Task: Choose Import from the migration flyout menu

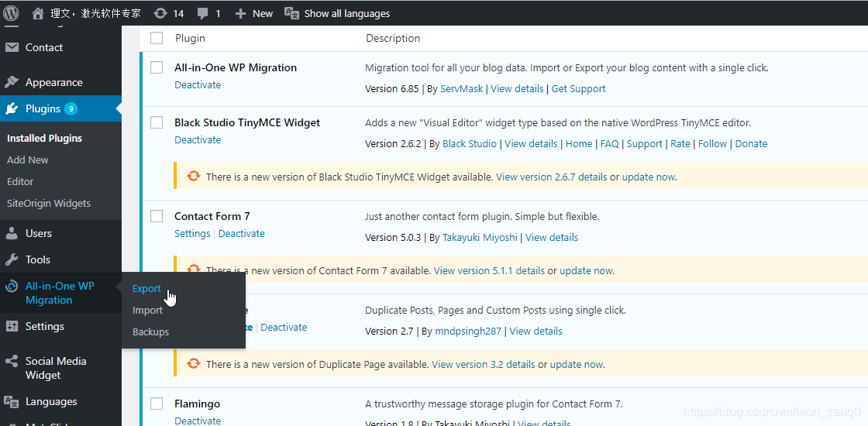Action: coord(148,311)
